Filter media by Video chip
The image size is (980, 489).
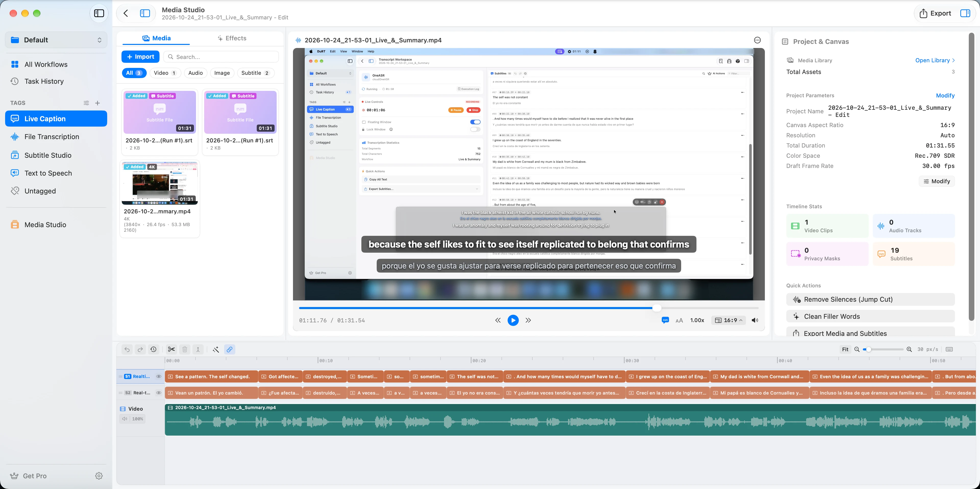pos(165,73)
